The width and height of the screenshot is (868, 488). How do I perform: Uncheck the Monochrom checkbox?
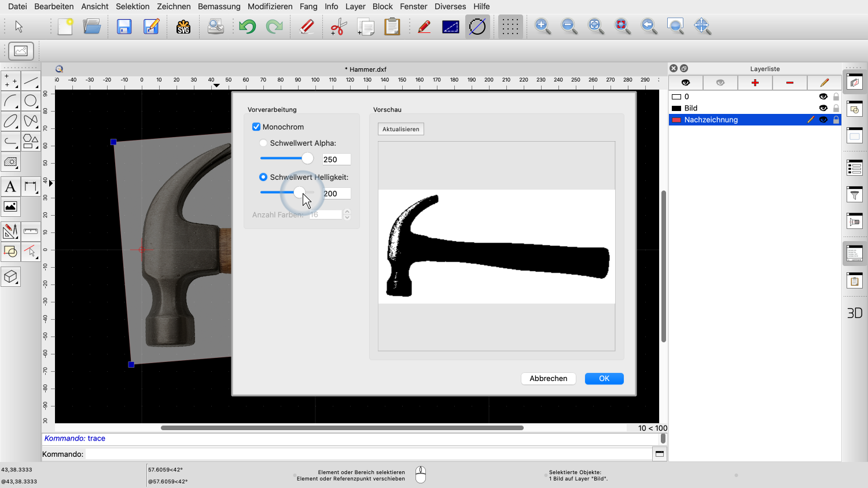(x=256, y=127)
